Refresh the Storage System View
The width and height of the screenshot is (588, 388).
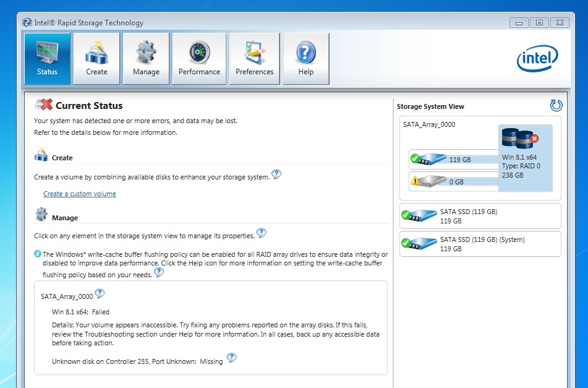pyautogui.click(x=556, y=105)
